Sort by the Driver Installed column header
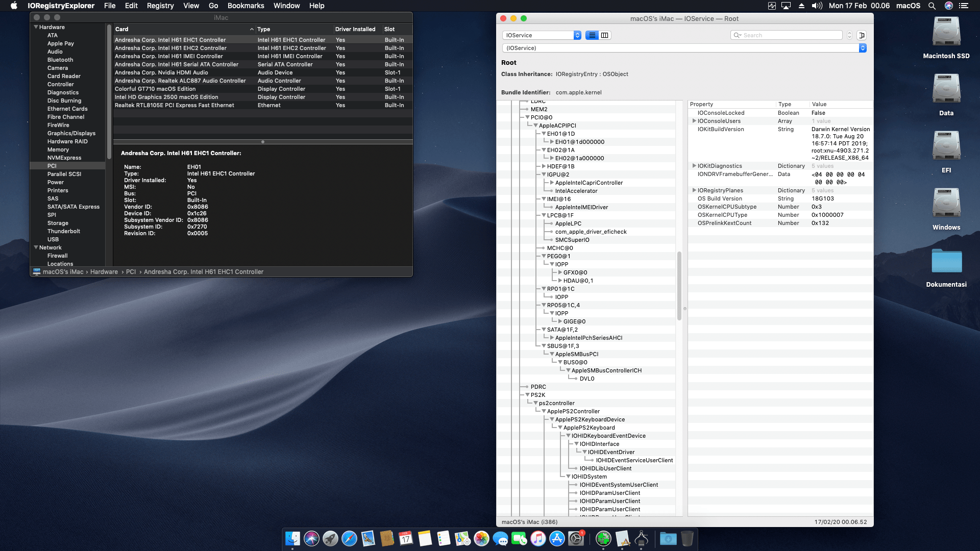This screenshot has width=980, height=551. 357,29
